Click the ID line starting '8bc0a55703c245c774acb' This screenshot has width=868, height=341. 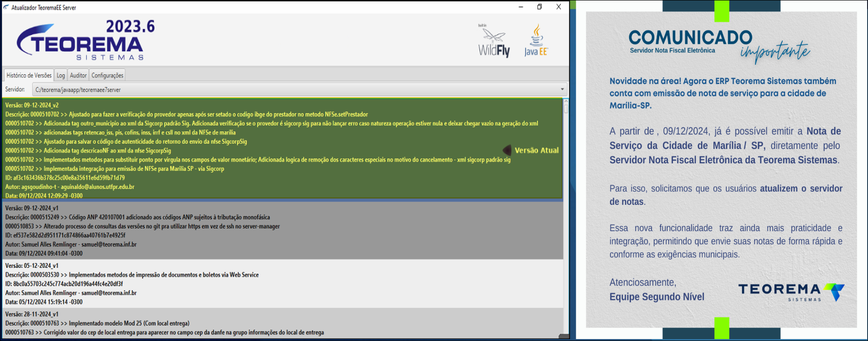[64, 284]
